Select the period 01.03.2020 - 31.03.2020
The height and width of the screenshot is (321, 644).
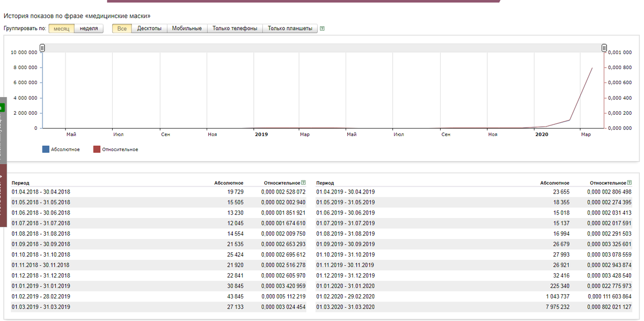346,307
